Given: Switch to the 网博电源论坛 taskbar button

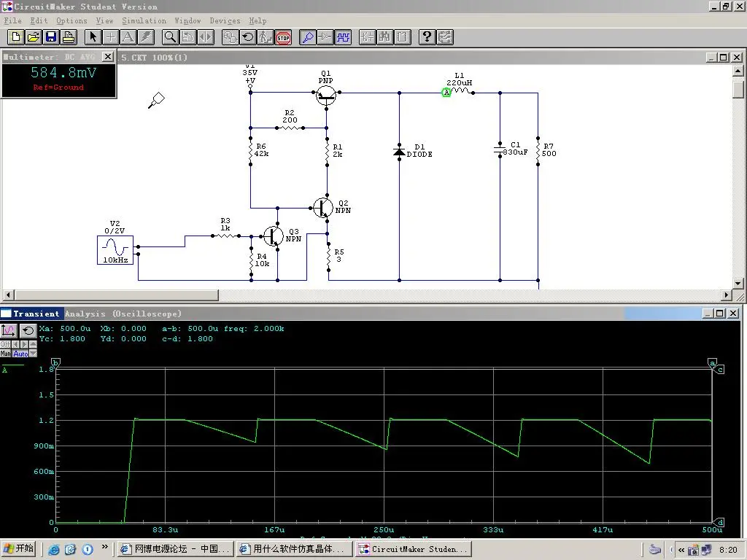Looking at the screenshot, I should [177, 549].
